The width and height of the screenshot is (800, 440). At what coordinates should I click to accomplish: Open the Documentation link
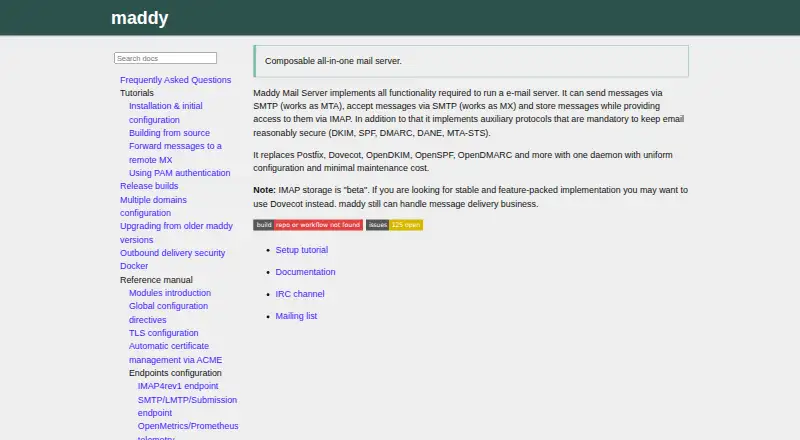point(306,272)
